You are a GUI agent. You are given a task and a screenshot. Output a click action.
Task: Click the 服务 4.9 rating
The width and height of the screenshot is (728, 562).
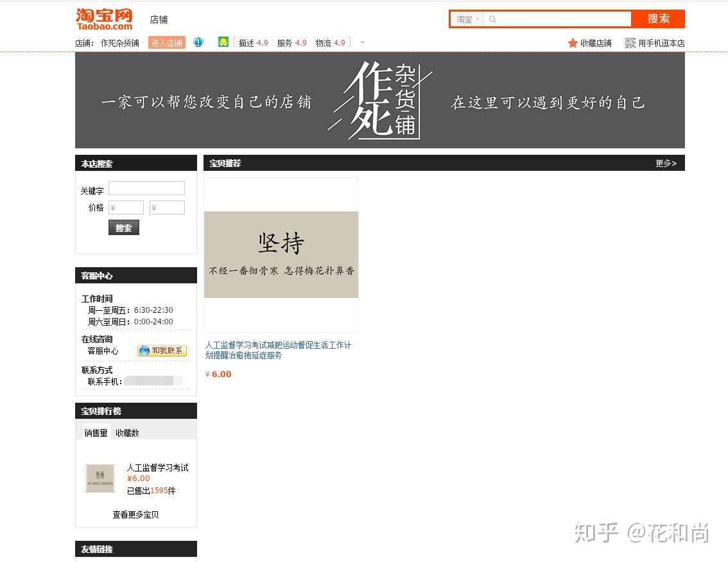(291, 43)
